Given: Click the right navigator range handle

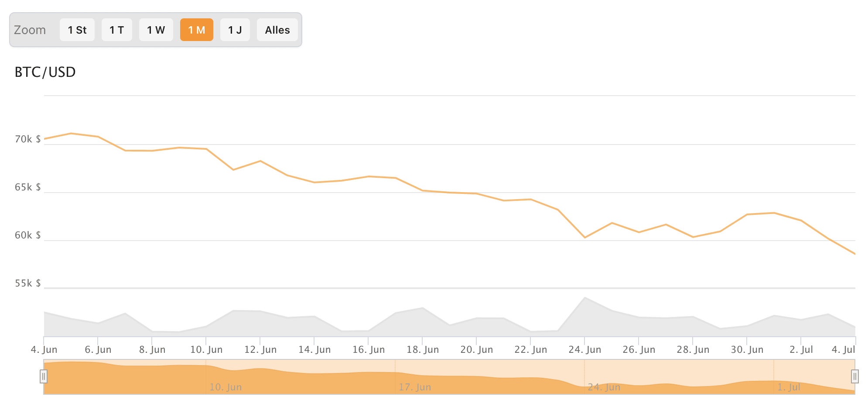Looking at the screenshot, I should coord(855,376).
